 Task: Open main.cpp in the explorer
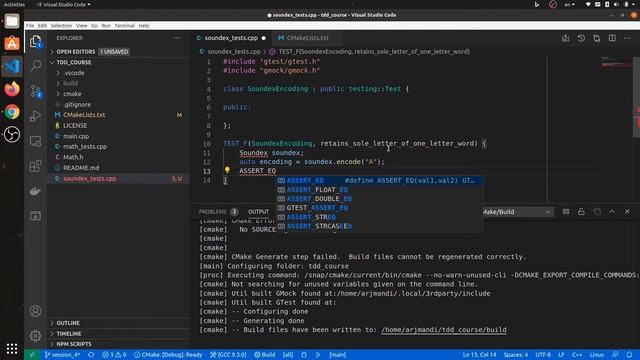click(x=118, y=136)
